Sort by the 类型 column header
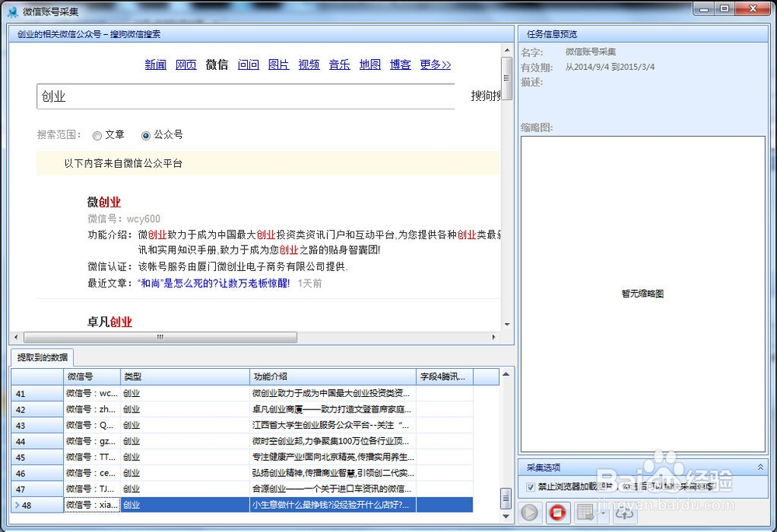 185,377
